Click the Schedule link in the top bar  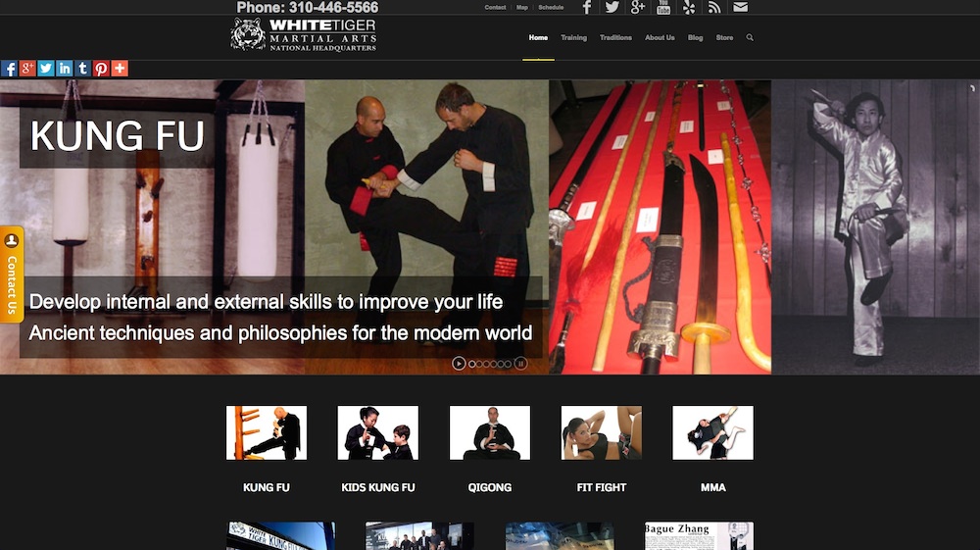click(551, 8)
